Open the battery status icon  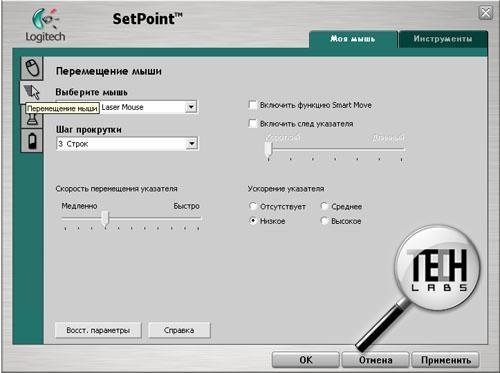32,141
